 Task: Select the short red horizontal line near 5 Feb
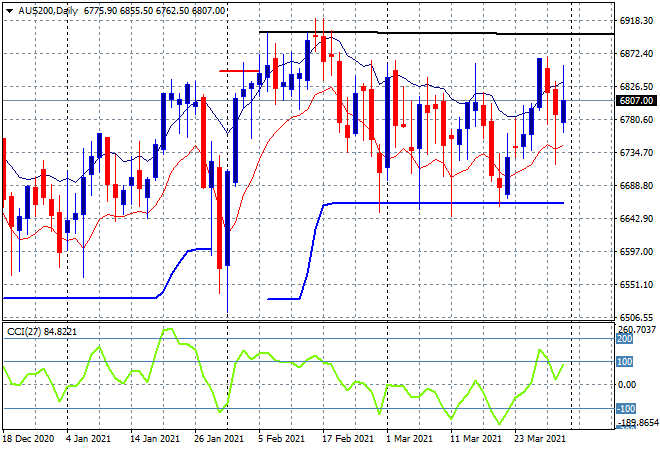click(x=239, y=71)
